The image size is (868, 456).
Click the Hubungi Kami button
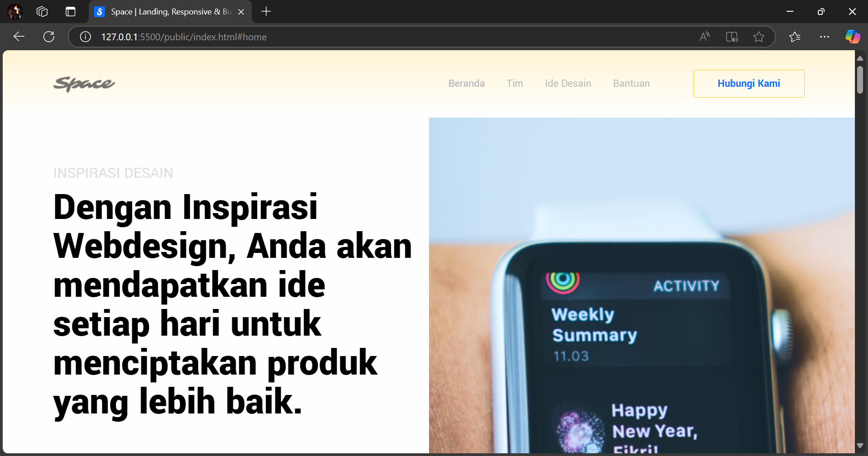[749, 84]
